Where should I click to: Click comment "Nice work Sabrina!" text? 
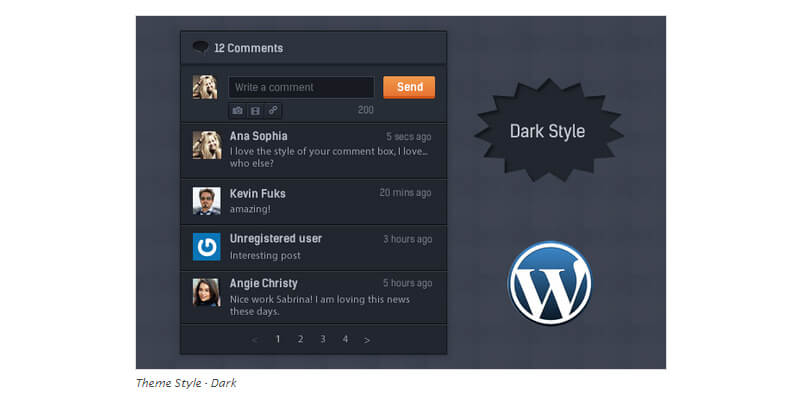(x=320, y=305)
